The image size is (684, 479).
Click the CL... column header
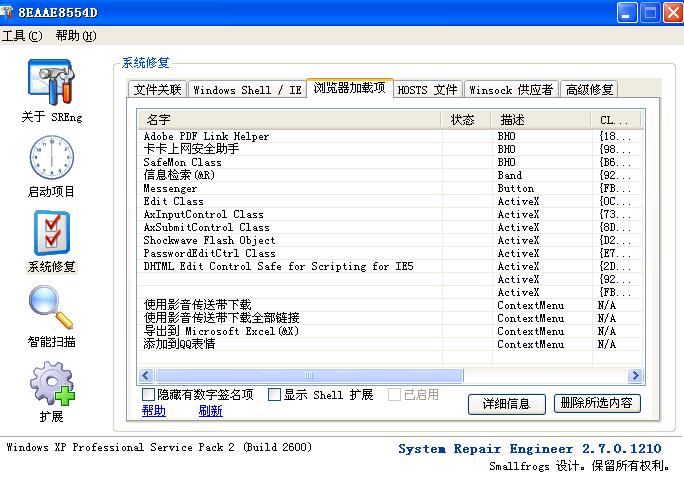616,120
